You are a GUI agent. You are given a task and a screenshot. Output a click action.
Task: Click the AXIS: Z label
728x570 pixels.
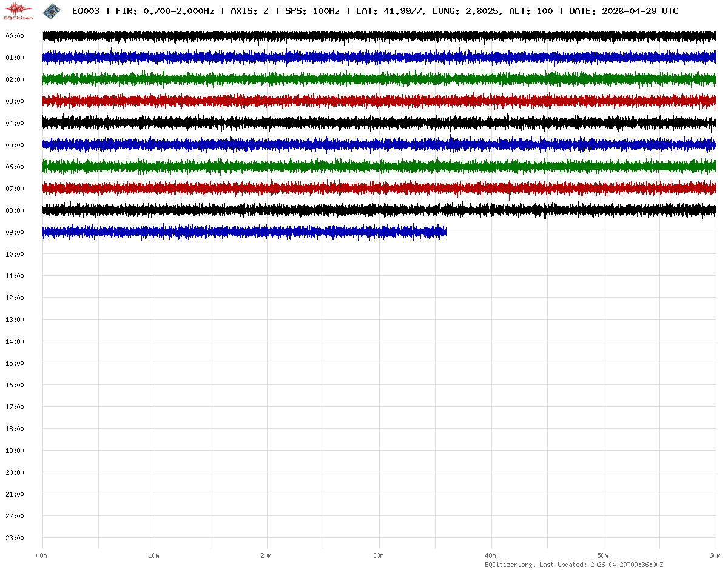[249, 11]
